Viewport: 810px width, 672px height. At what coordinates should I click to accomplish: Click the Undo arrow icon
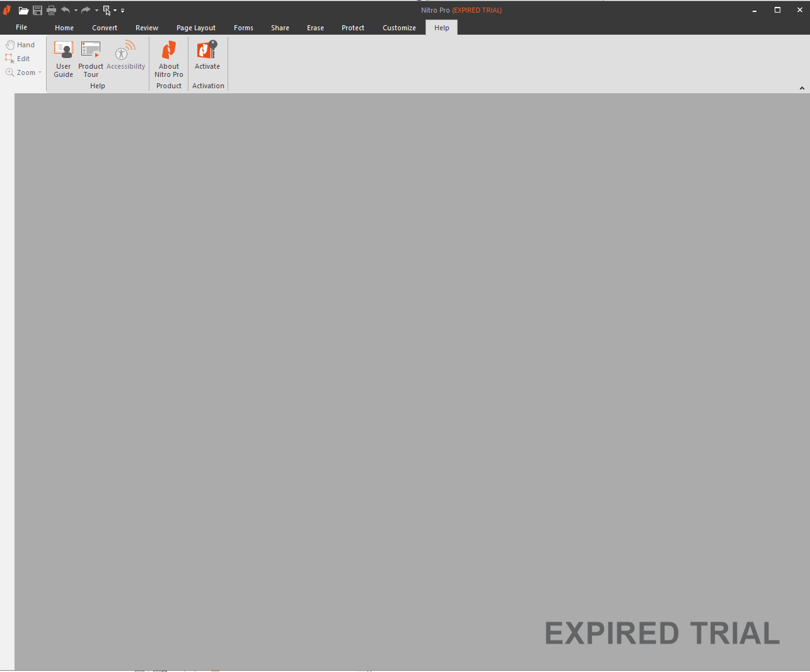click(66, 10)
